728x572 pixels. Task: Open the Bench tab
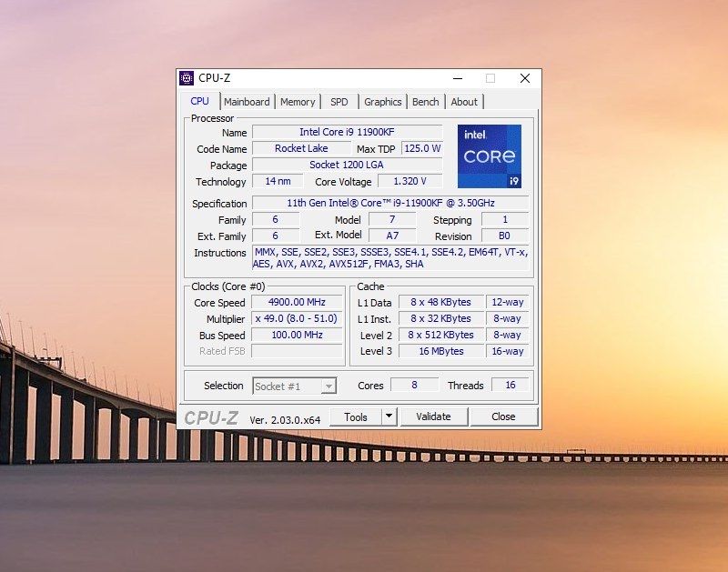(425, 102)
